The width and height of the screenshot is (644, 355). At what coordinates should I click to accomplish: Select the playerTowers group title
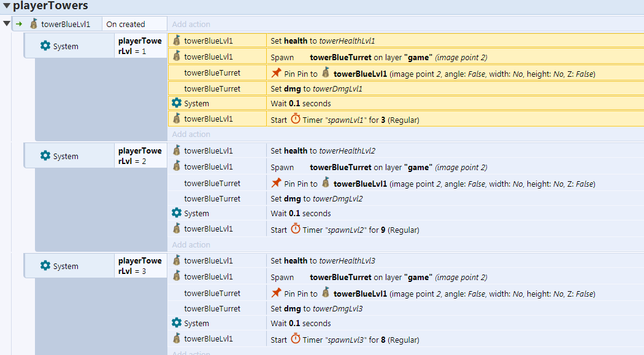50,6
